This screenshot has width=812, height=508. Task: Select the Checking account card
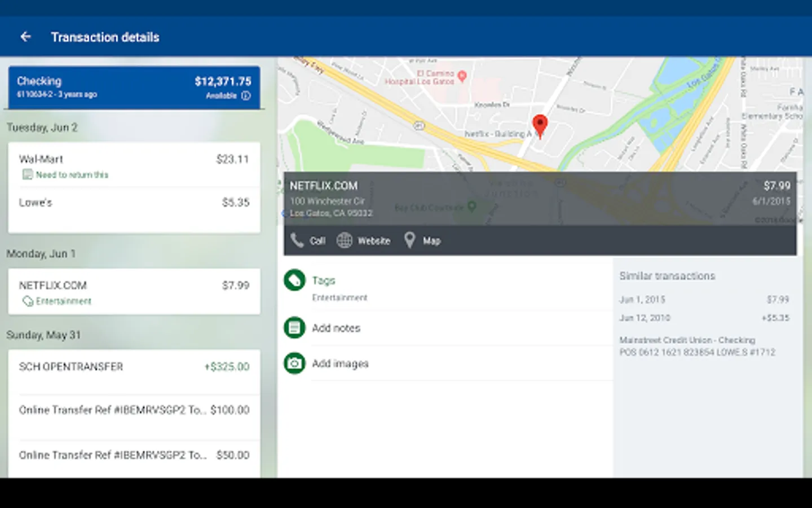point(134,87)
